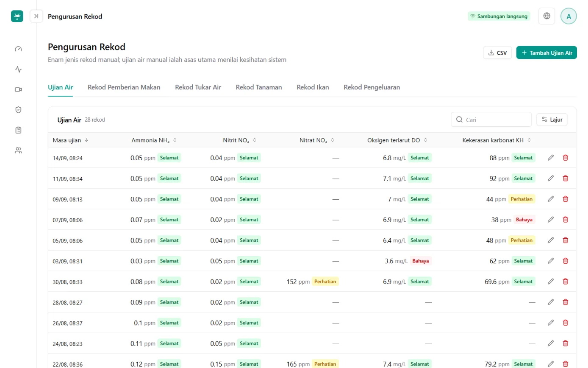Sort by Ammonia NH₃ column

[x=154, y=140]
